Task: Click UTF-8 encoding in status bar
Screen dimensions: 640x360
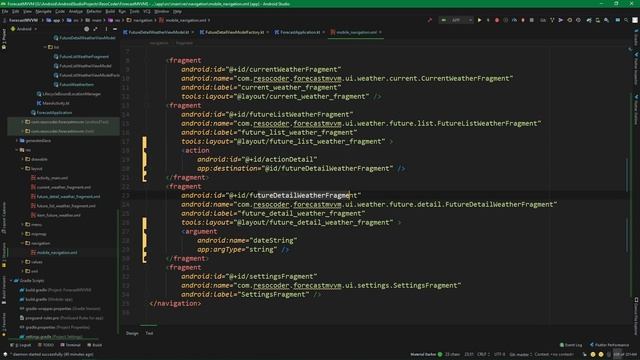Action: point(499,354)
